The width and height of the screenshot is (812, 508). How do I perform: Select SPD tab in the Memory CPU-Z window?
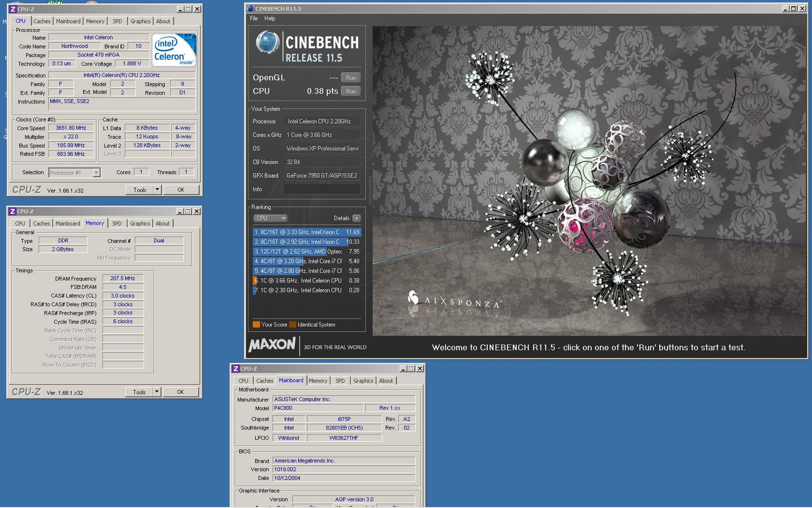pos(117,224)
